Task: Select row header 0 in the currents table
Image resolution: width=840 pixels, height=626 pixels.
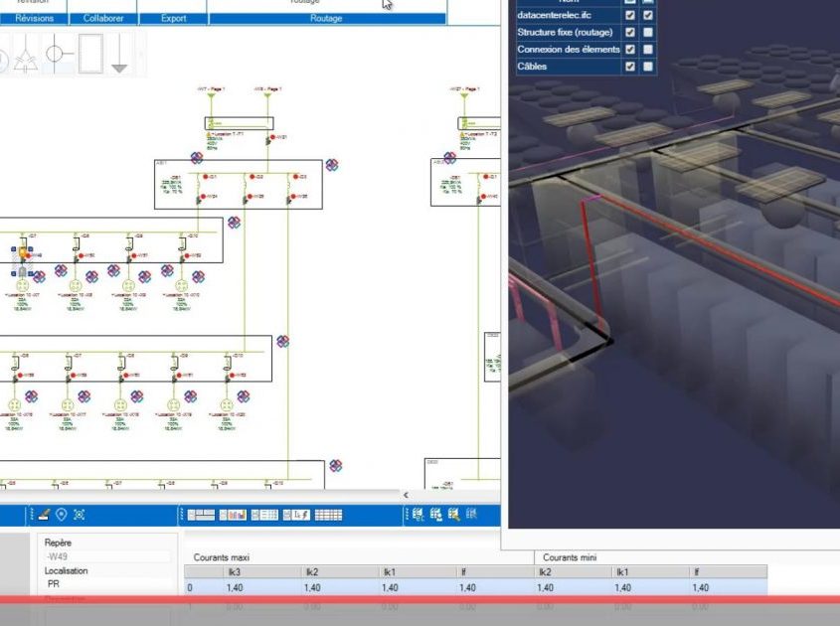Action: 204,587
